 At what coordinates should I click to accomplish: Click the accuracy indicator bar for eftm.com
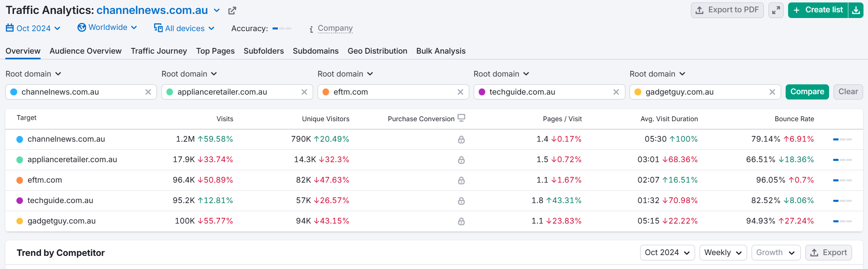coord(842,180)
